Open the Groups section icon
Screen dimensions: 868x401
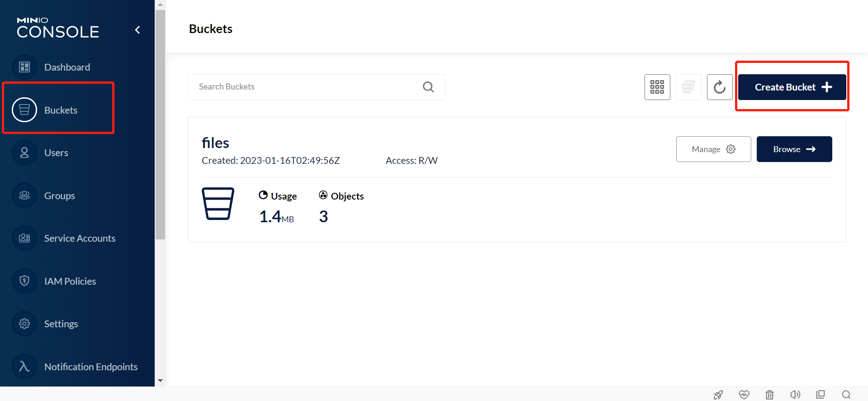pyautogui.click(x=24, y=196)
